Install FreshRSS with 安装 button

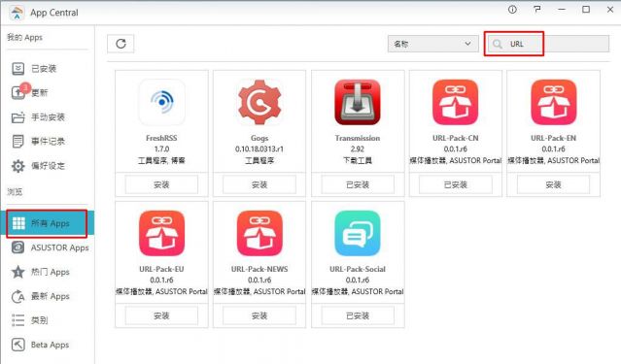pos(161,184)
